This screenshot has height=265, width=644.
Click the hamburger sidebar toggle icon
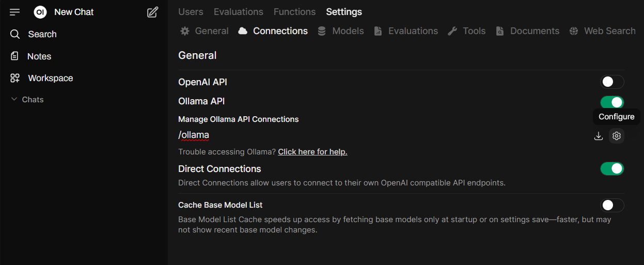tap(15, 12)
